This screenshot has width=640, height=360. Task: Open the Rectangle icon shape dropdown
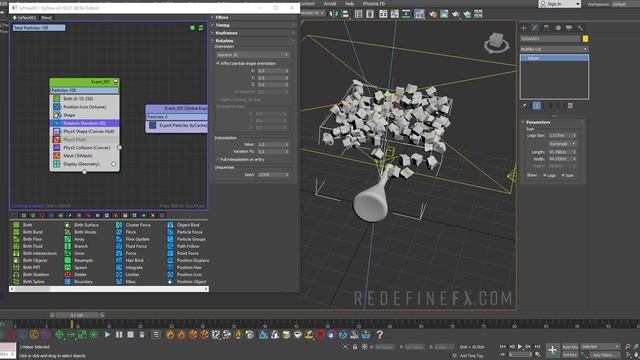pyautogui.click(x=562, y=144)
